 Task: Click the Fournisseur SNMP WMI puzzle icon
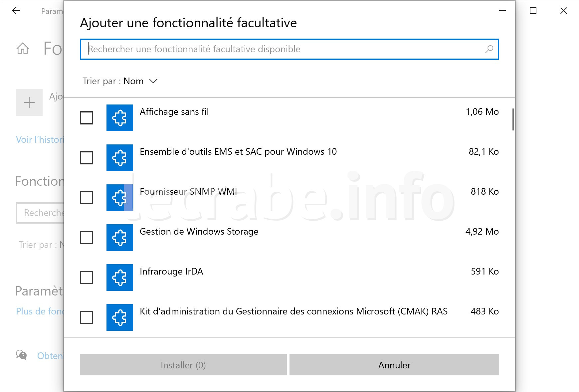pyautogui.click(x=120, y=198)
